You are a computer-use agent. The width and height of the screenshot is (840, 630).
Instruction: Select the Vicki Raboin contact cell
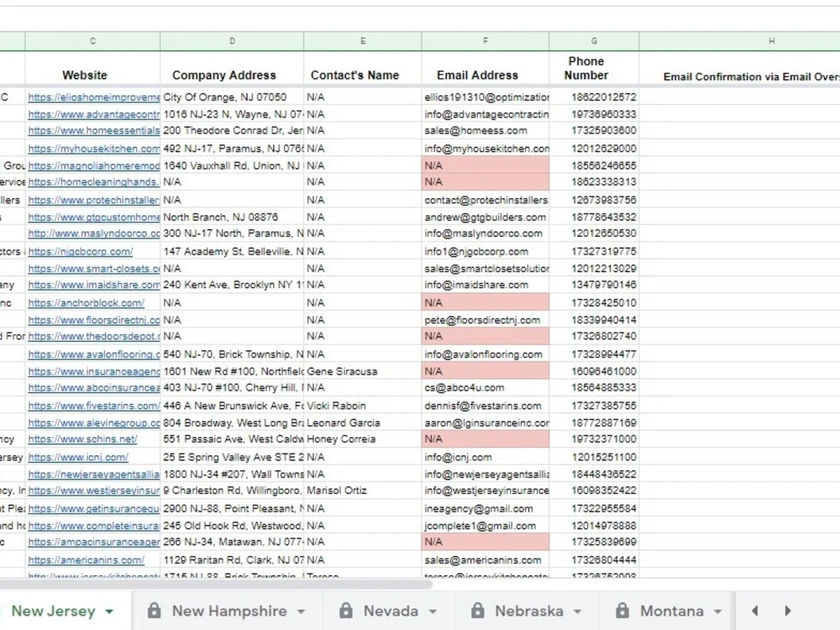363,406
